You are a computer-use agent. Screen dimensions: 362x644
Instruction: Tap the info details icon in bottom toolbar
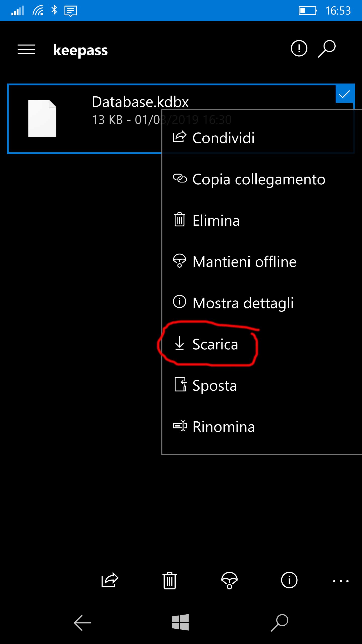tap(289, 580)
